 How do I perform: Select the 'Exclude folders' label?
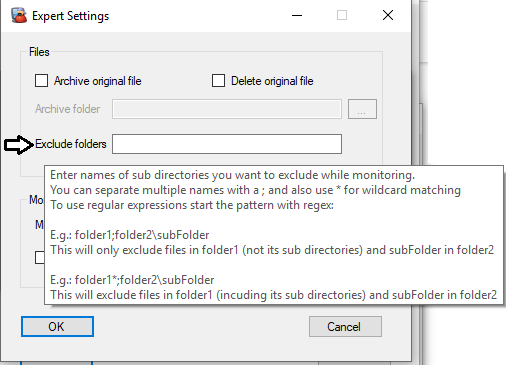pyautogui.click(x=71, y=144)
